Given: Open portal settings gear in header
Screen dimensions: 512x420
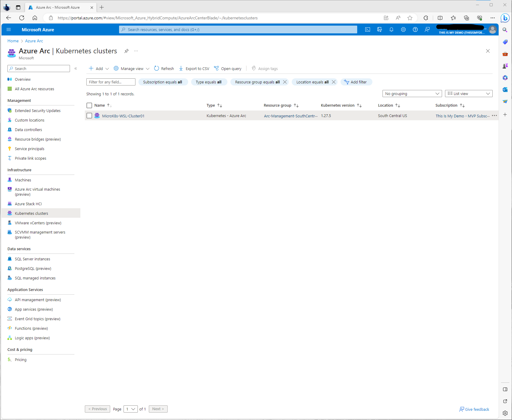Looking at the screenshot, I should coord(403,29).
